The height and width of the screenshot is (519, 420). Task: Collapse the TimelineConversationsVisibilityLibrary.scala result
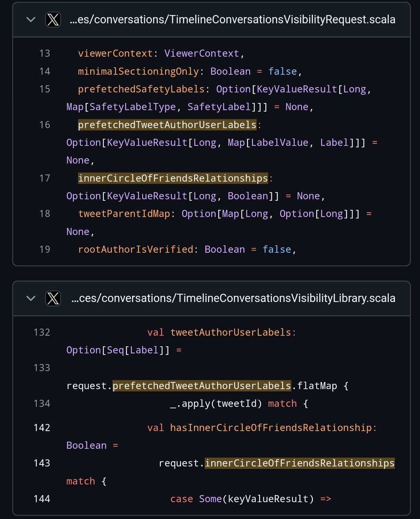[x=31, y=298]
